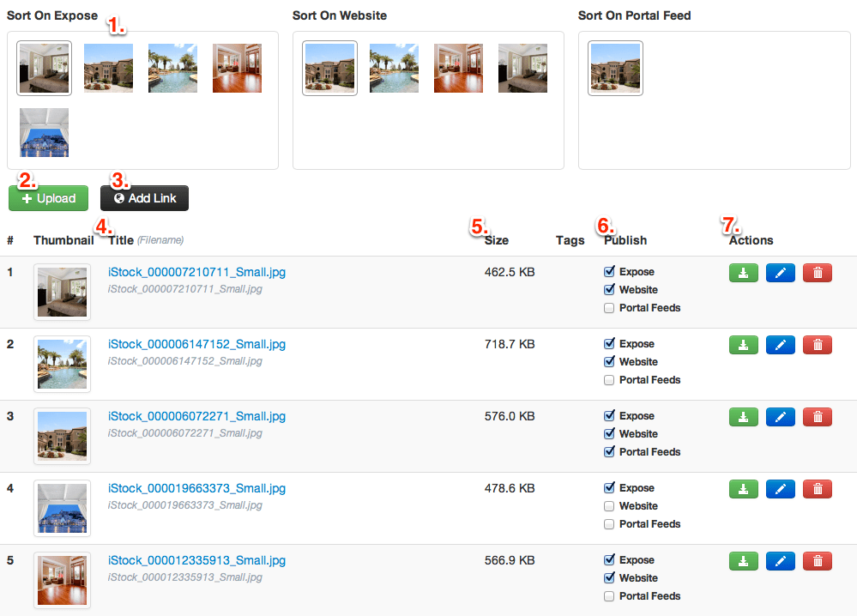857x616 pixels.
Task: Remove row 1 using the red trash icon
Action: tap(816, 272)
